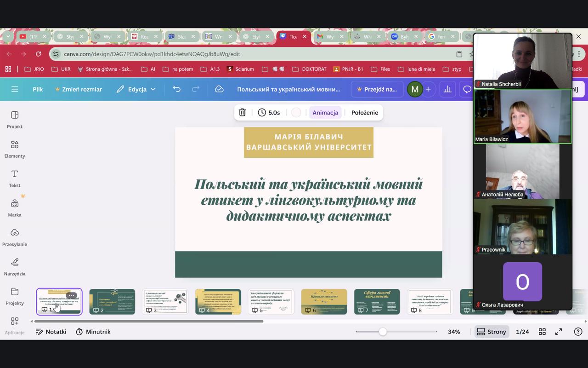Toggle the grid view of pages

(x=542, y=332)
